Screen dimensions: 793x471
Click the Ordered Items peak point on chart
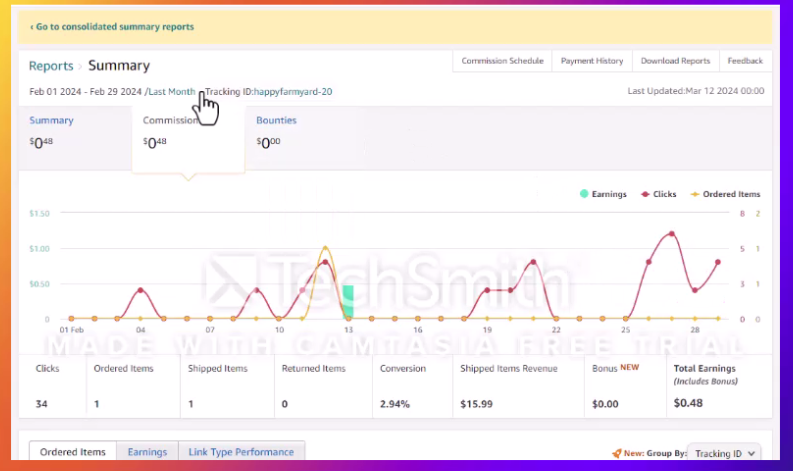(325, 248)
